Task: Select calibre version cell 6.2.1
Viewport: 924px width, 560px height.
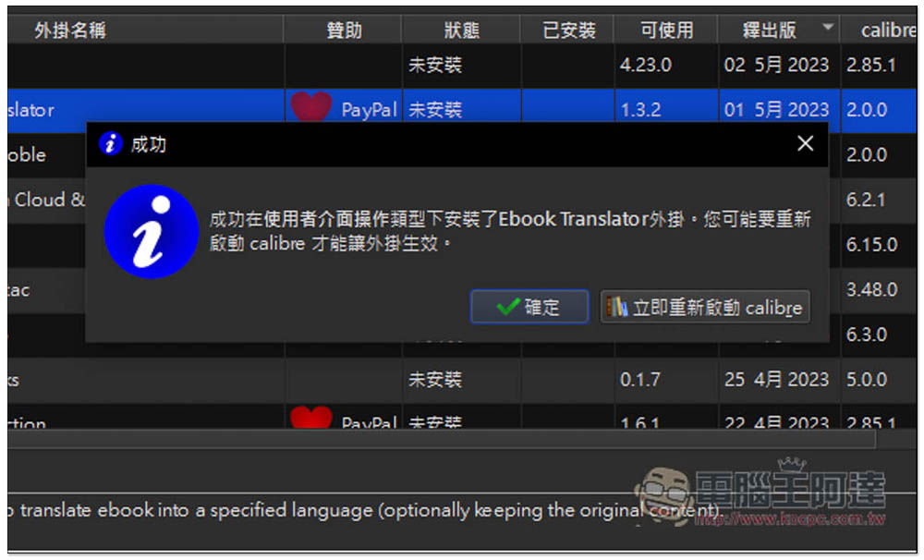Action: coord(878,201)
